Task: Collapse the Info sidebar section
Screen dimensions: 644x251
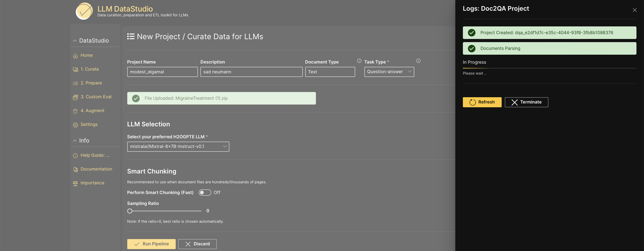Action: (x=75, y=141)
